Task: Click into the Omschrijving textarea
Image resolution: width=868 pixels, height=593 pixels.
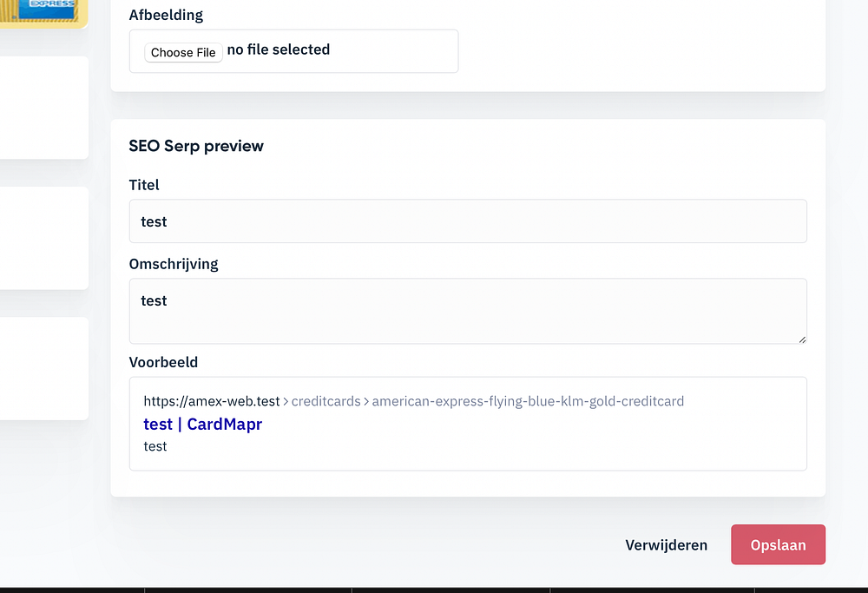Action: (x=468, y=310)
